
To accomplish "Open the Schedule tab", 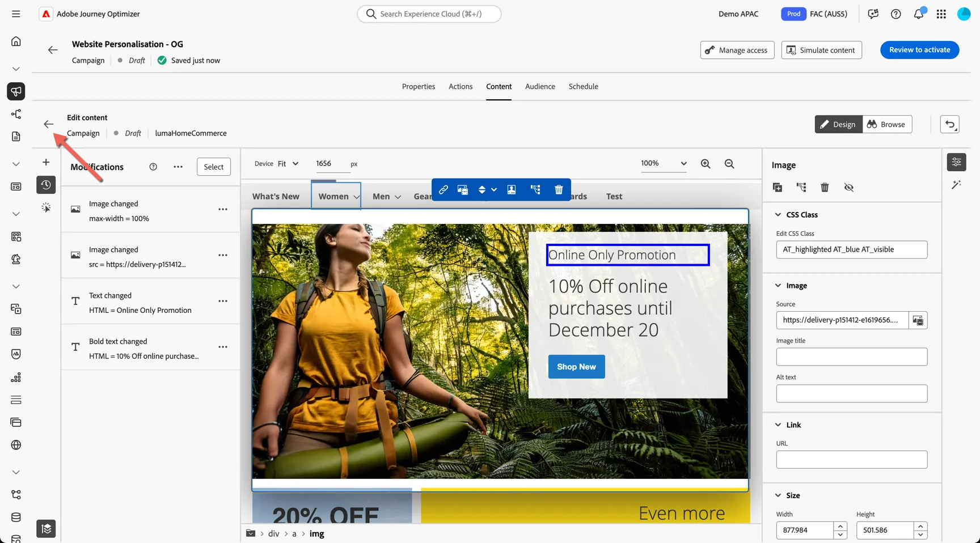I will 584,87.
